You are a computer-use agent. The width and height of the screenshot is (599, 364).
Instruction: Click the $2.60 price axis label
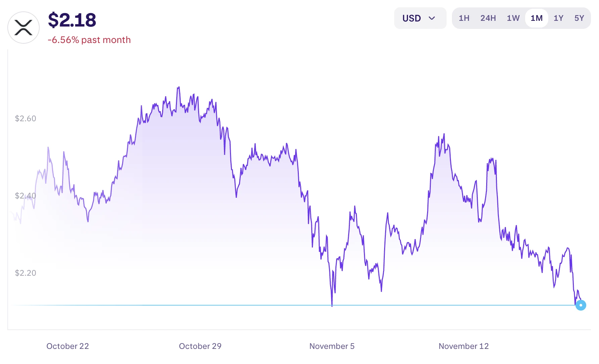tap(26, 119)
